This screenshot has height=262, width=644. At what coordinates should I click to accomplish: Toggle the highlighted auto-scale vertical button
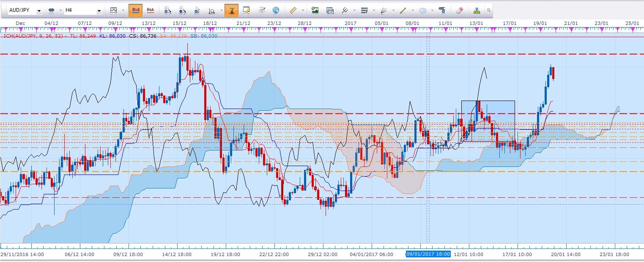click(231, 10)
